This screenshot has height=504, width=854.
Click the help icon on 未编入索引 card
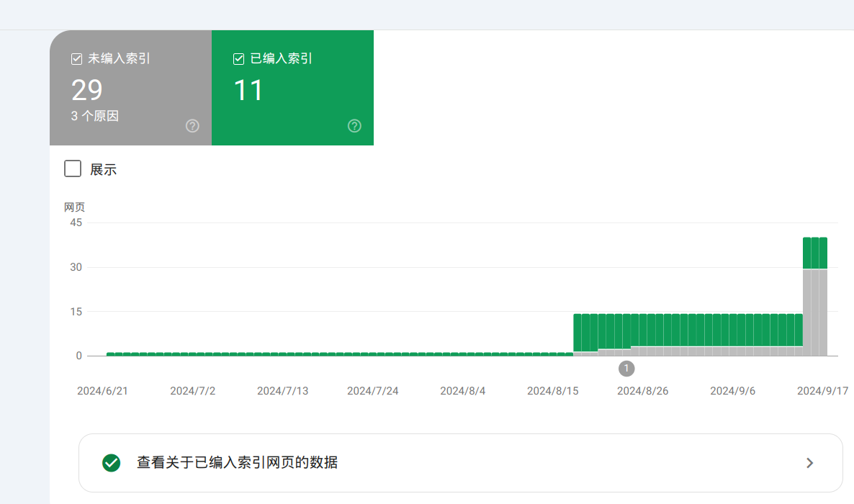tap(192, 126)
